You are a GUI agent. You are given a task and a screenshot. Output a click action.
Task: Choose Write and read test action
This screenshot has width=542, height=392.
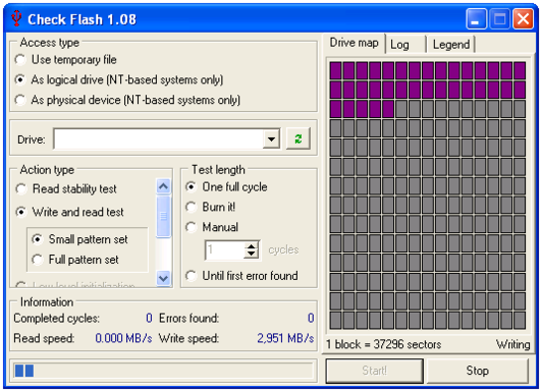69,212
